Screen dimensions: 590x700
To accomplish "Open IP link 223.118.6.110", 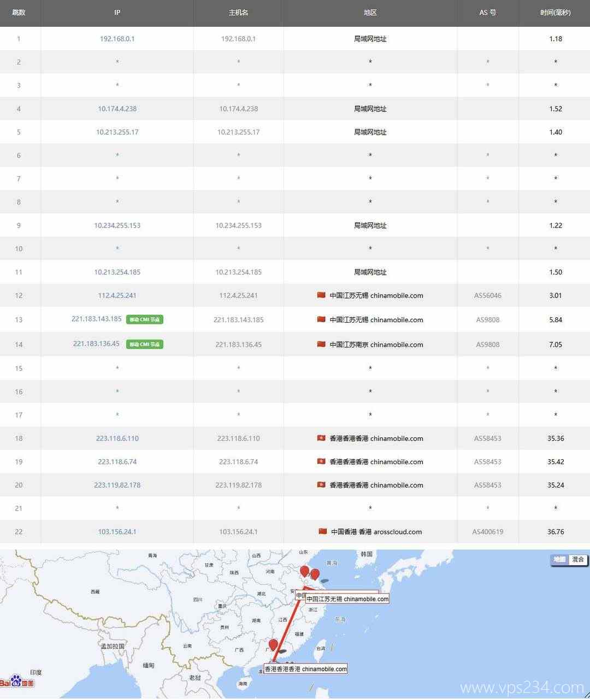I will pyautogui.click(x=117, y=438).
